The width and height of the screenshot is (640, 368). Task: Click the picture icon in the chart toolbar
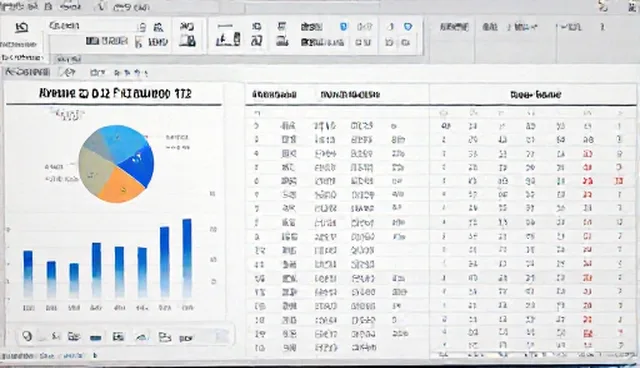[x=118, y=337]
